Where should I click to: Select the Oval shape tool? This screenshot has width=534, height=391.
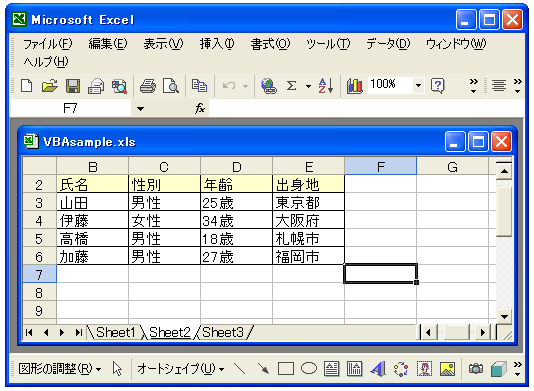(x=309, y=369)
